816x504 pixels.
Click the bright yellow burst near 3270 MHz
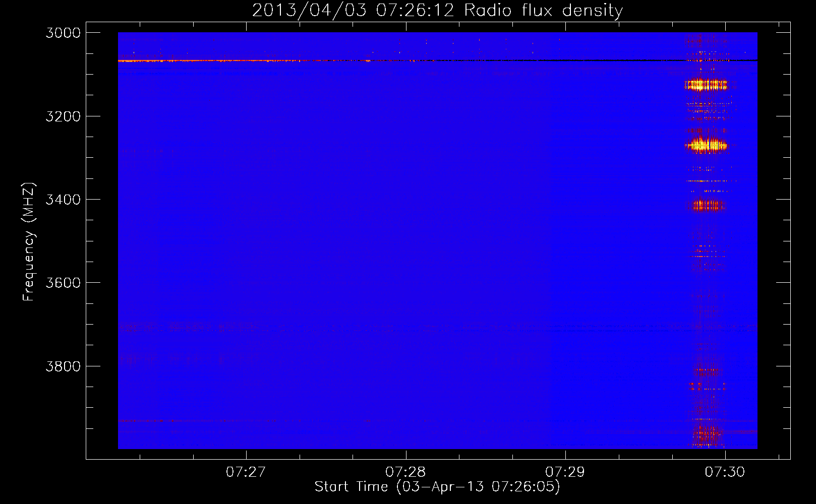coord(707,145)
